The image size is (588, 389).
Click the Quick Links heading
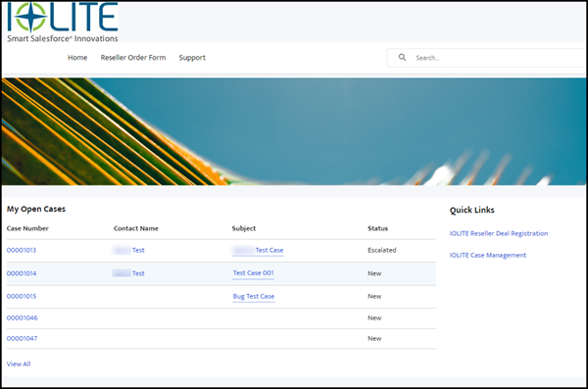tap(471, 210)
